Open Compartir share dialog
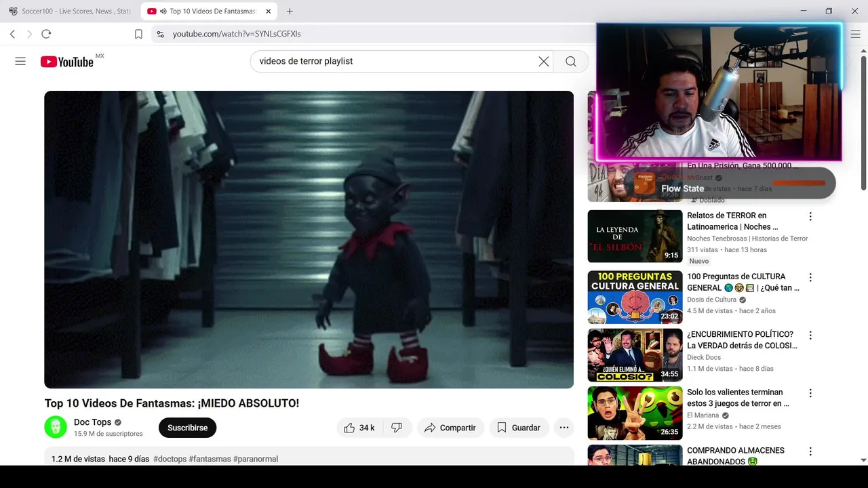Viewport: 868px width, 488px height. tap(450, 428)
